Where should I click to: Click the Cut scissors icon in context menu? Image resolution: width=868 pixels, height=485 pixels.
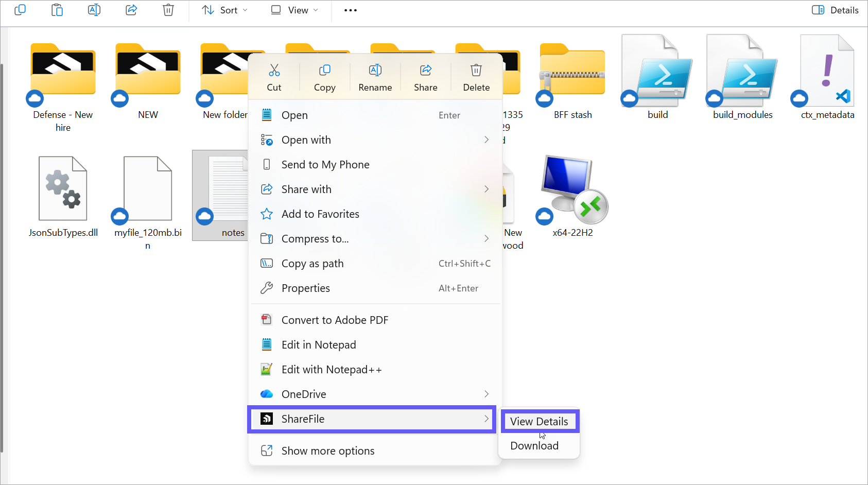click(x=274, y=70)
